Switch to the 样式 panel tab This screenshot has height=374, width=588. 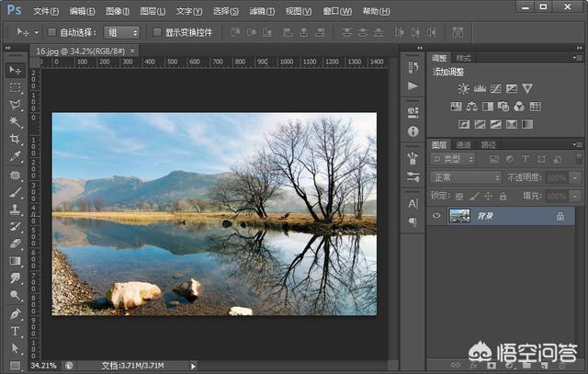tap(464, 57)
